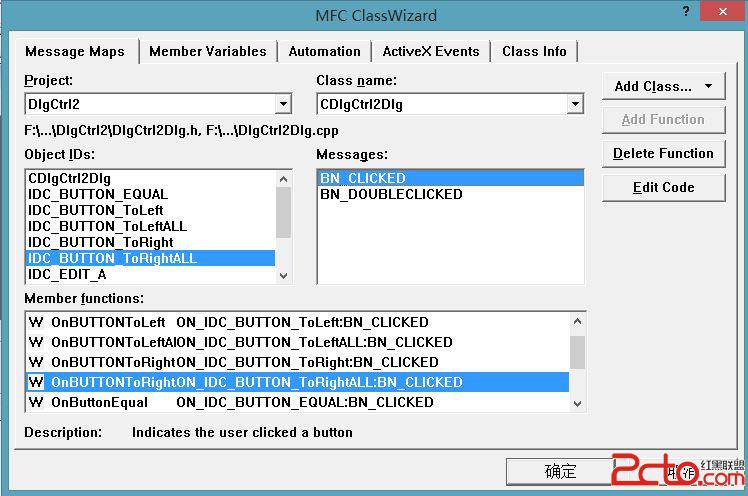Open the Member Variables tab
The image size is (748, 496).
coord(208,51)
